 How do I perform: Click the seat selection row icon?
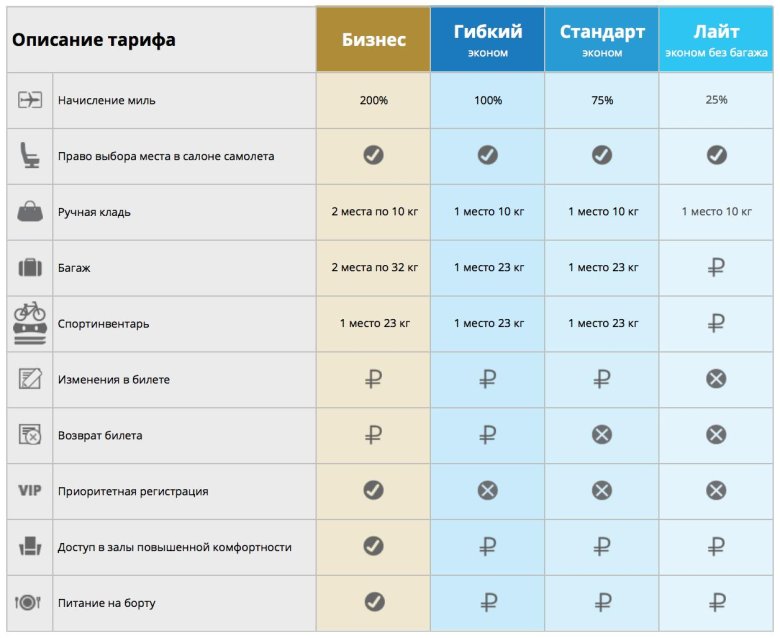30,156
